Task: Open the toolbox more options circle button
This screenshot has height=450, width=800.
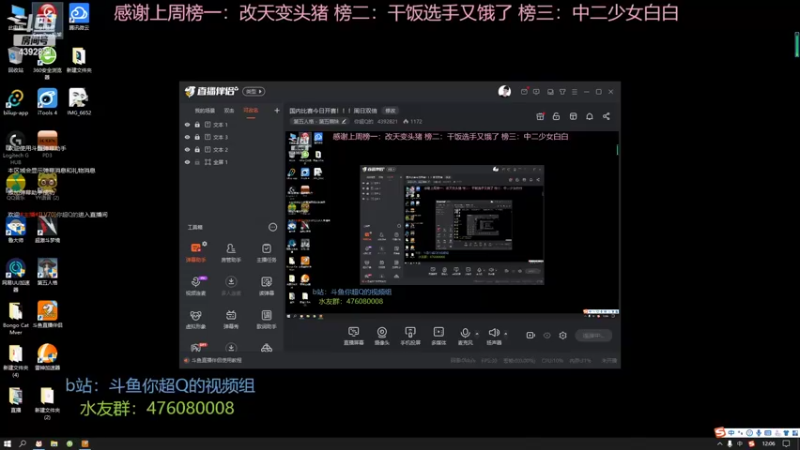Action: pos(273,227)
